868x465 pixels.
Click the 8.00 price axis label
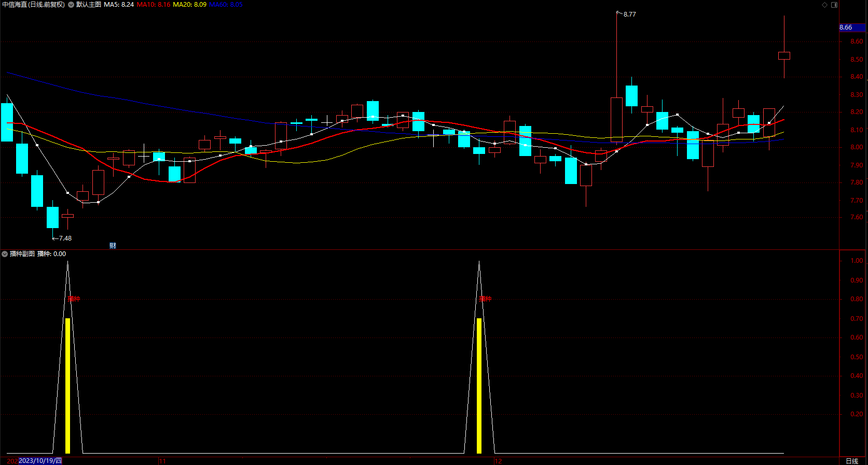coord(857,147)
